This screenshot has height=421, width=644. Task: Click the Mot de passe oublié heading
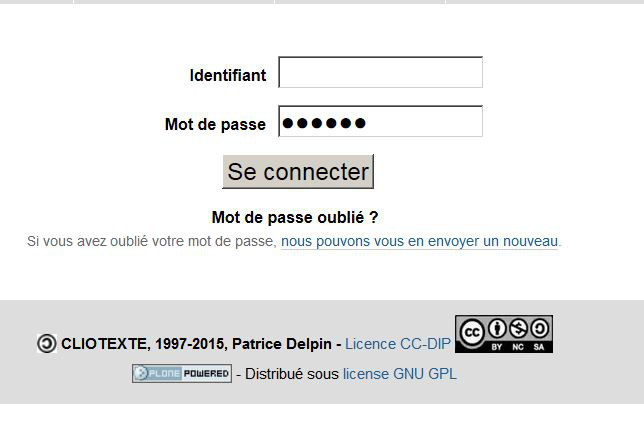(x=295, y=217)
